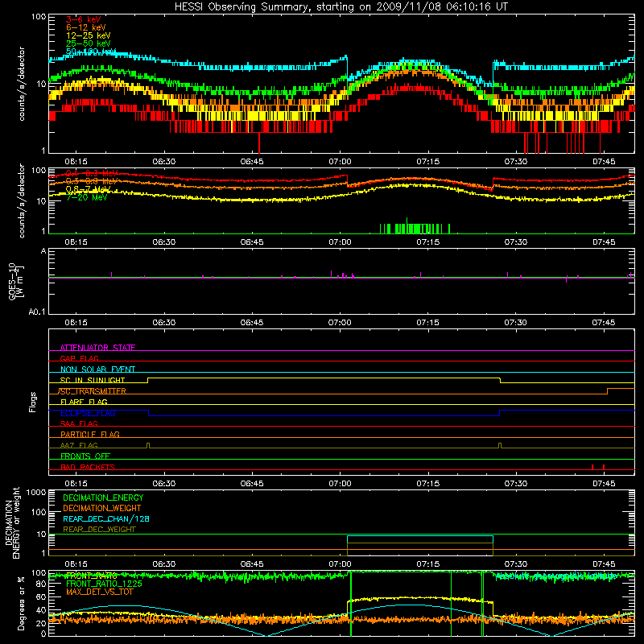
Task: Select the 0.8-7 MeV legend label
Action: [x=89, y=189]
